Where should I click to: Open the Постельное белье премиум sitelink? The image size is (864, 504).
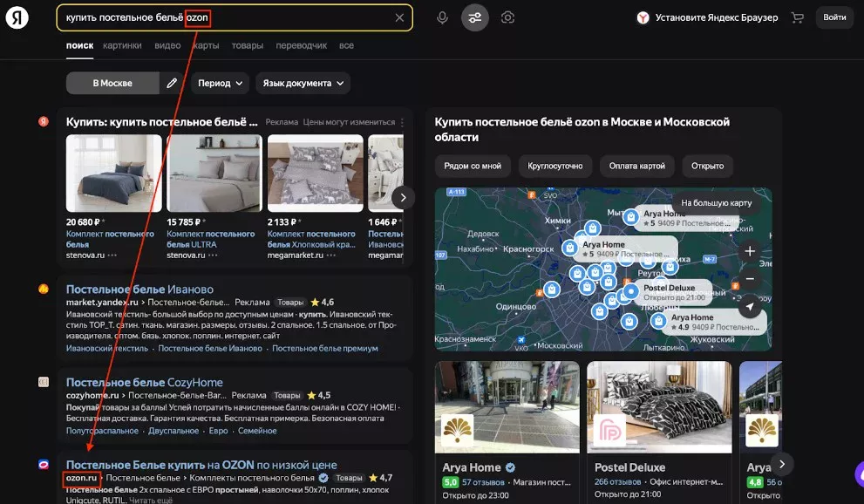[325, 348]
